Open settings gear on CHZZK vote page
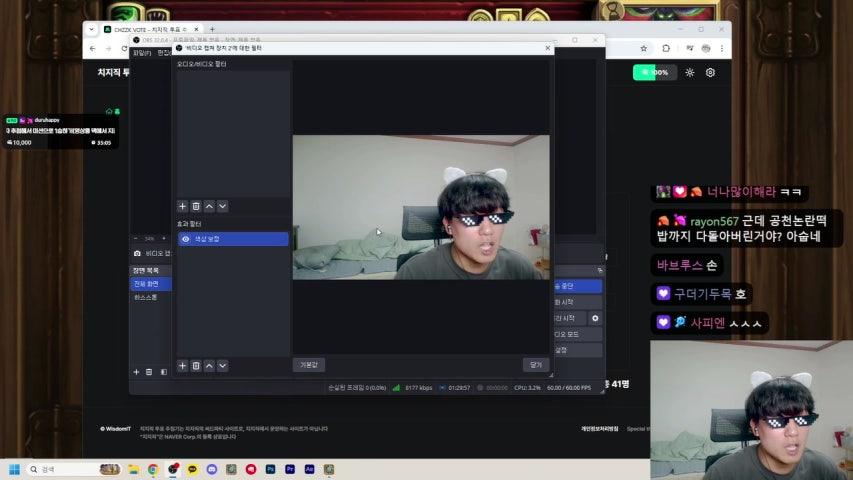The image size is (853, 480). (x=710, y=72)
